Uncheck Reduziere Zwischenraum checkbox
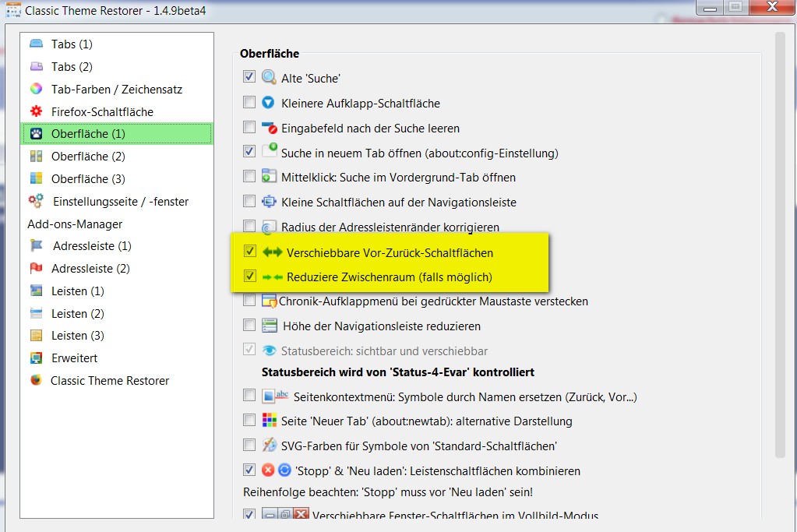The image size is (797, 532). pyautogui.click(x=249, y=276)
